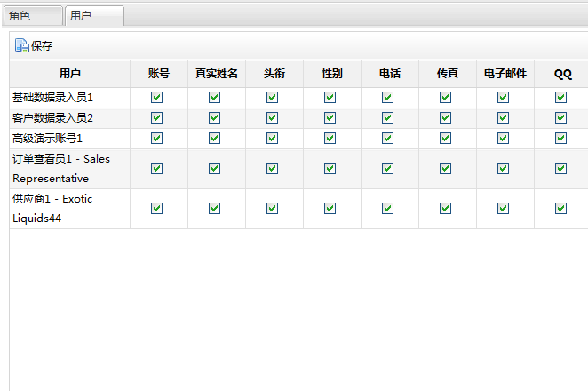Click the 性别 column header
The image size is (588, 391).
click(332, 74)
